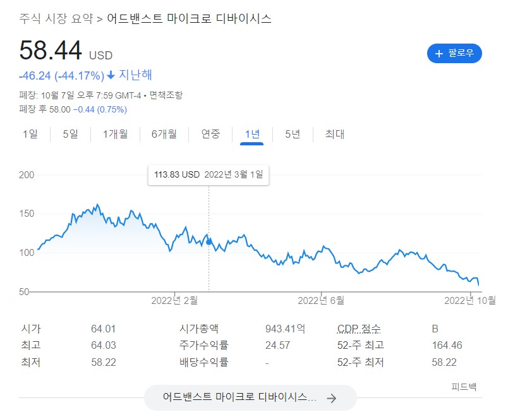Click the 면책조항 disclaimer link
532x412 pixels.
coord(166,95)
